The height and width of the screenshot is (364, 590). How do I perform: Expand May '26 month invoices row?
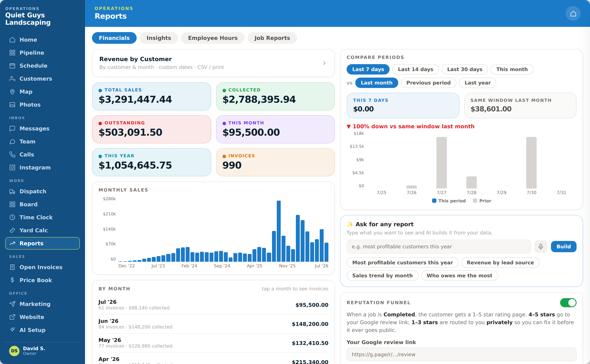pos(213,343)
